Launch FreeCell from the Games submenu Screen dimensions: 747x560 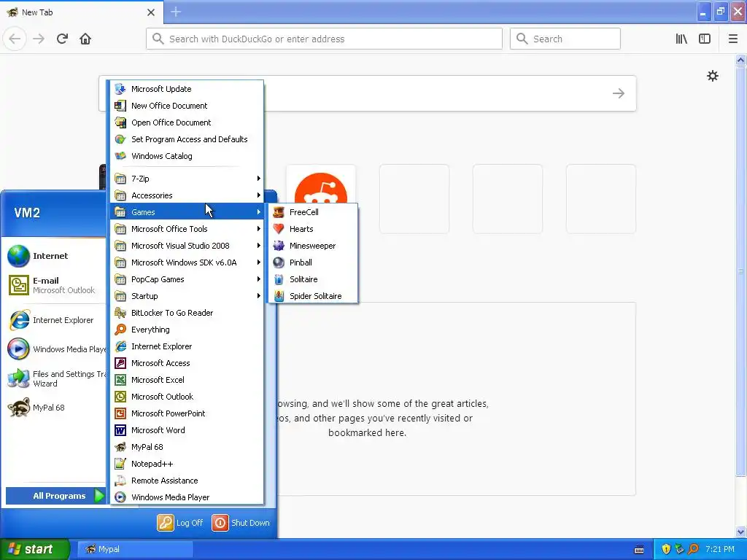313,212
